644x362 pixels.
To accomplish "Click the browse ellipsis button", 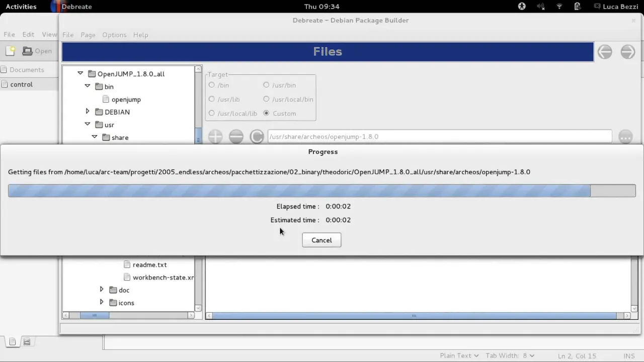I will (625, 137).
